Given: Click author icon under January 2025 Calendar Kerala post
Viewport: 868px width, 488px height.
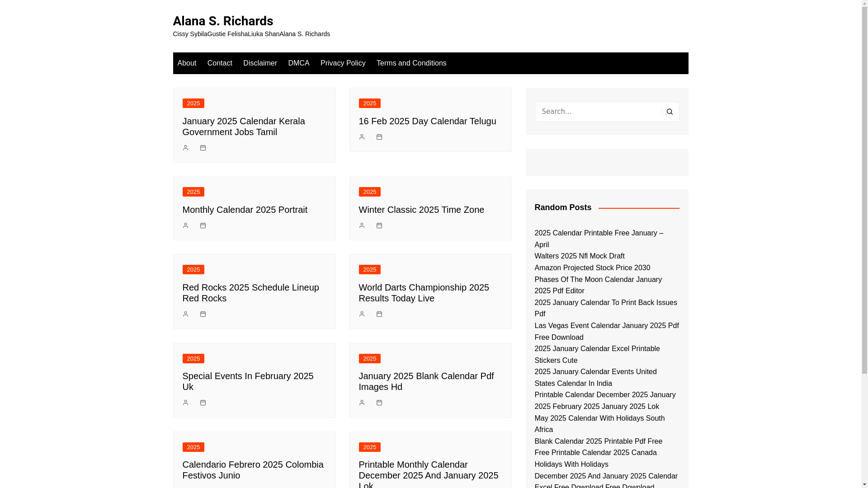Looking at the screenshot, I should [185, 148].
